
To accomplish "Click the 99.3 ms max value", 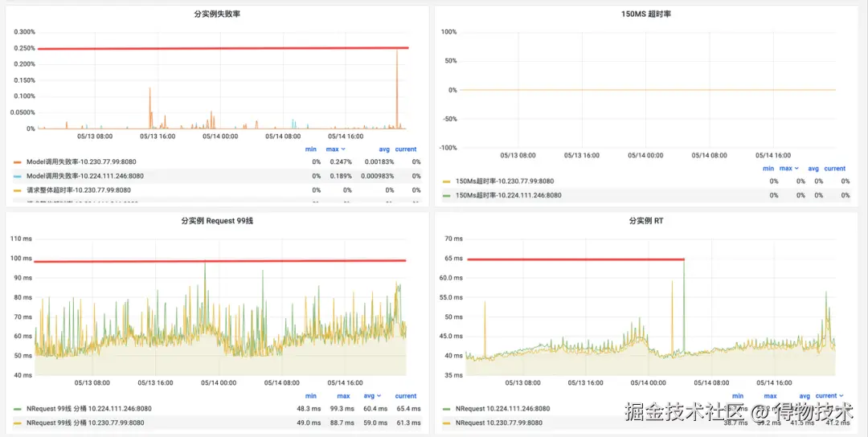I will (342, 409).
